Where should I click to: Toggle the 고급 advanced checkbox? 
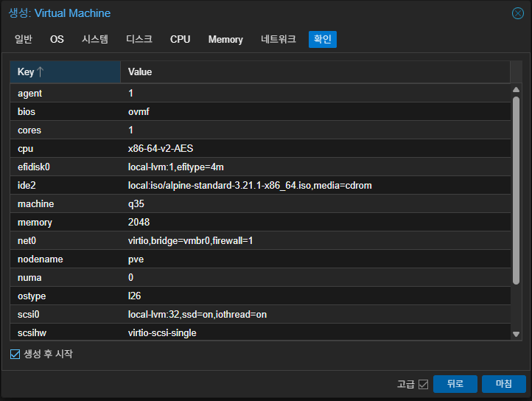coord(423,384)
